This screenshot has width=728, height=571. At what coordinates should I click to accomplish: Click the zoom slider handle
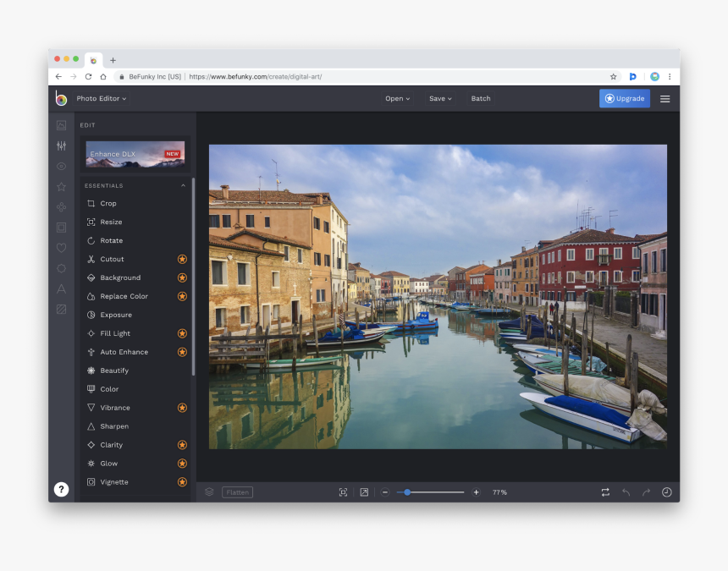[x=407, y=492]
